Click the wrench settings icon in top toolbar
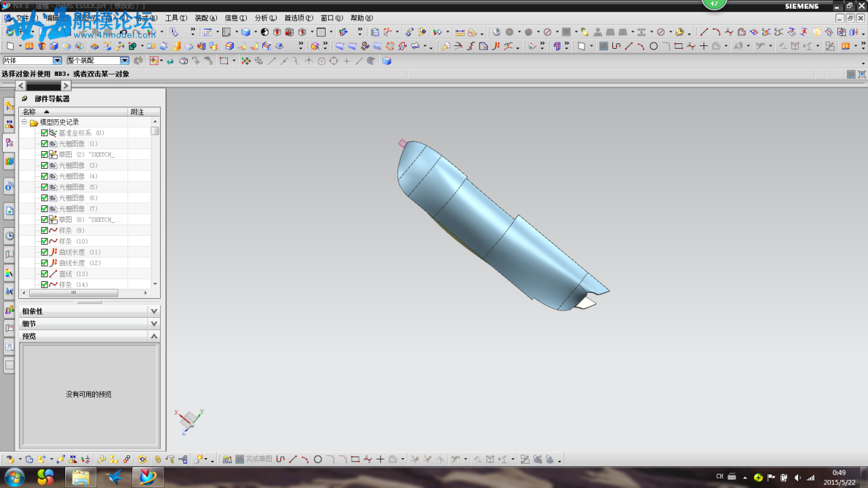Image resolution: width=868 pixels, height=488 pixels. [x=679, y=32]
